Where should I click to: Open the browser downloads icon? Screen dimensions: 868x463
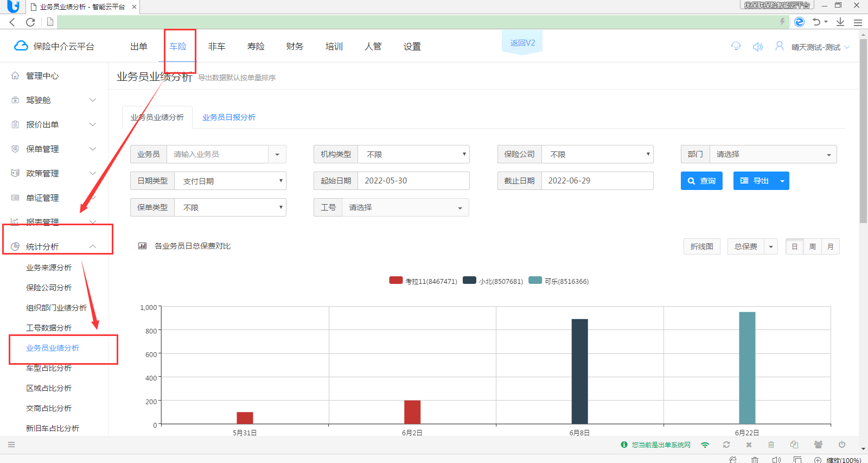840,22
